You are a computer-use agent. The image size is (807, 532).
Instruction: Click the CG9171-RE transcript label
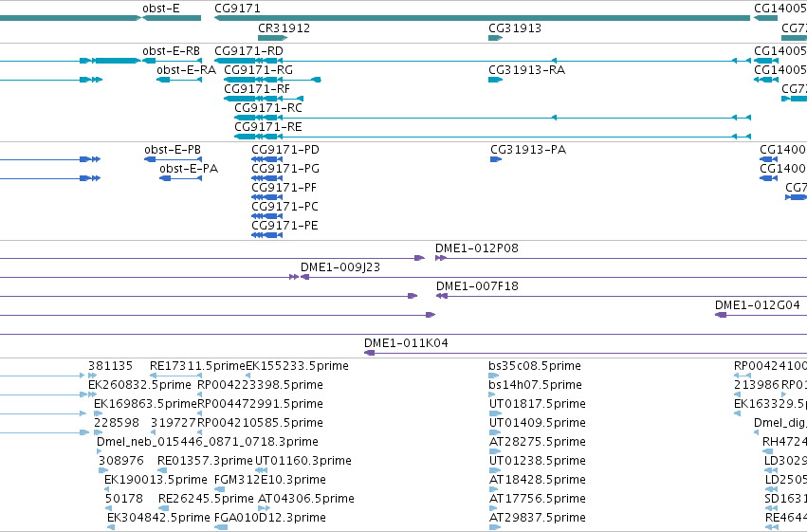268,127
